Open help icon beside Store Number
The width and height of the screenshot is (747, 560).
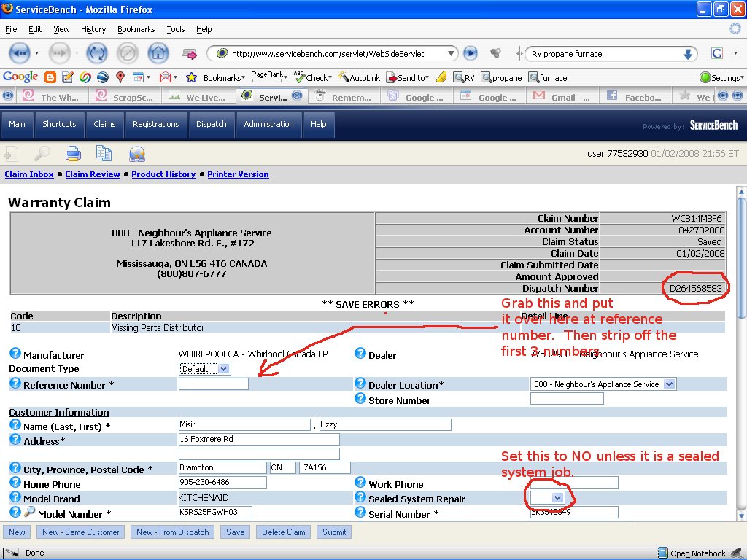point(360,398)
